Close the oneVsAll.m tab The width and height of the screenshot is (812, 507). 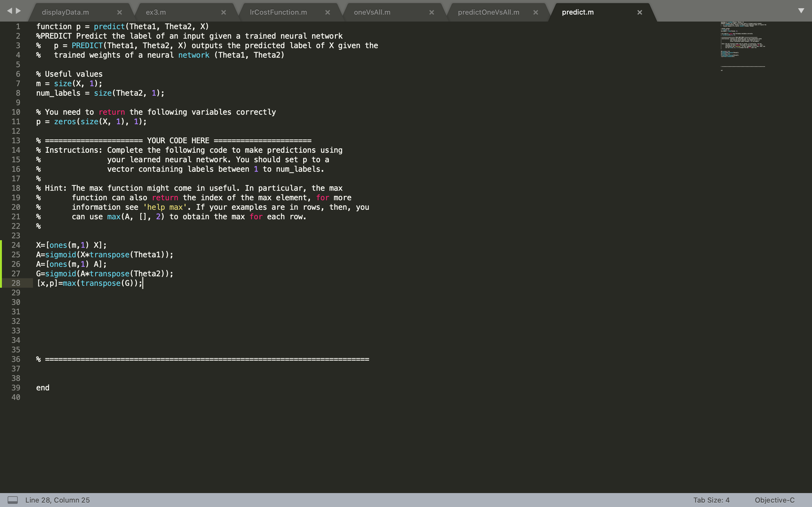tap(431, 12)
